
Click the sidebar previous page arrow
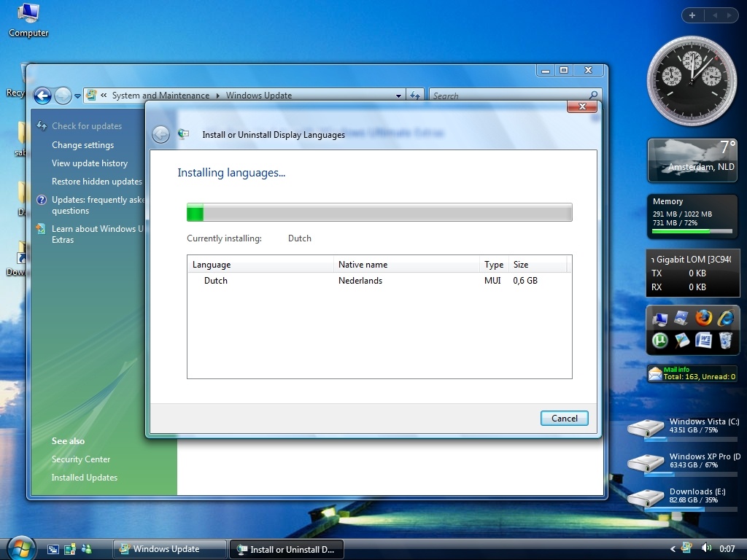pos(715,15)
